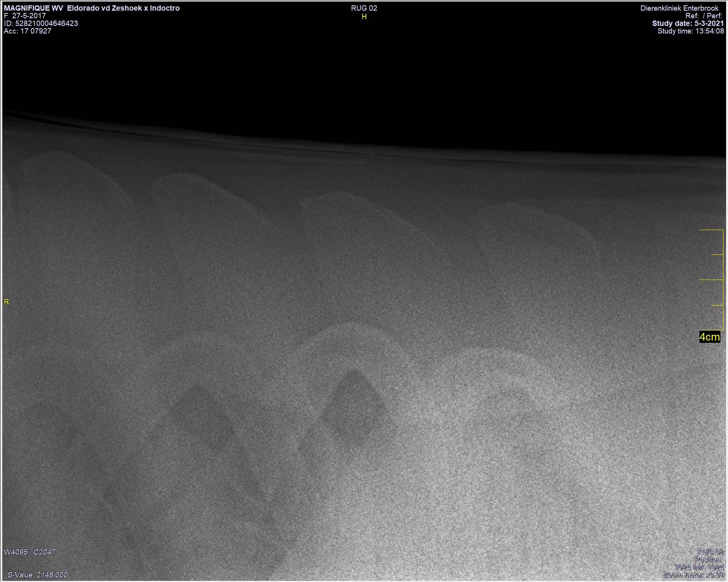This screenshot has width=728, height=582.
Task: Select the yellow 'H' orientation marker
Action: (x=364, y=17)
